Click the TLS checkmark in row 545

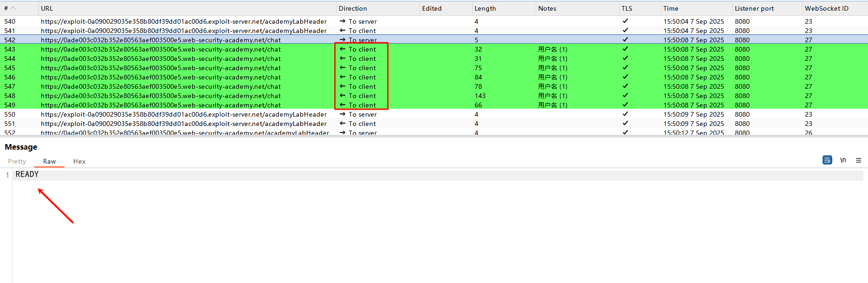pos(625,67)
